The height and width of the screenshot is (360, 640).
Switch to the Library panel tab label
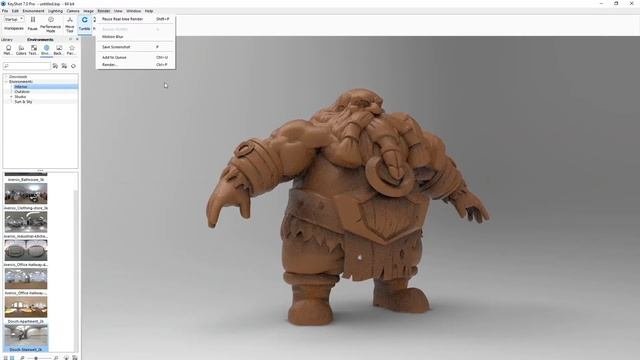[7, 40]
